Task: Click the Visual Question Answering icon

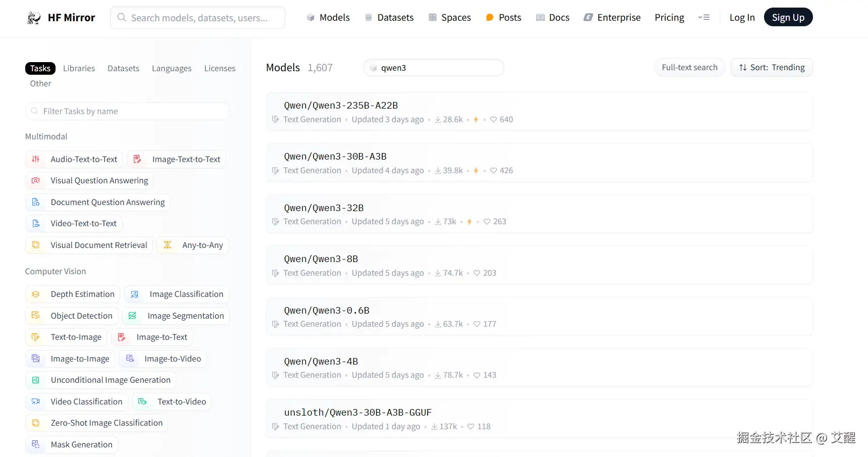Action: point(36,180)
